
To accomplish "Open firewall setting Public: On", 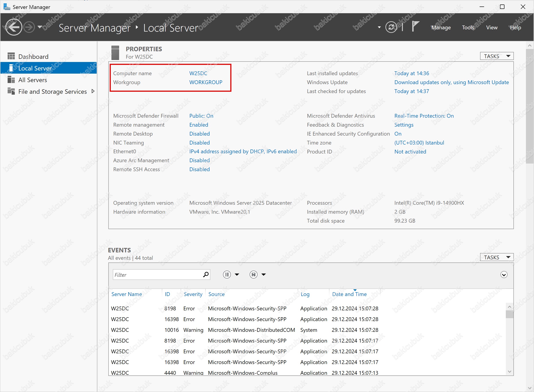I will click(x=201, y=116).
